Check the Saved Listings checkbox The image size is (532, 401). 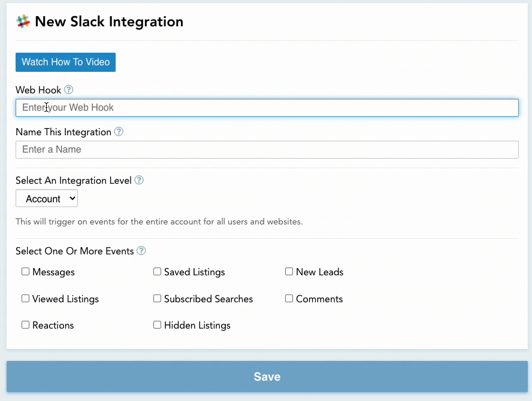157,272
